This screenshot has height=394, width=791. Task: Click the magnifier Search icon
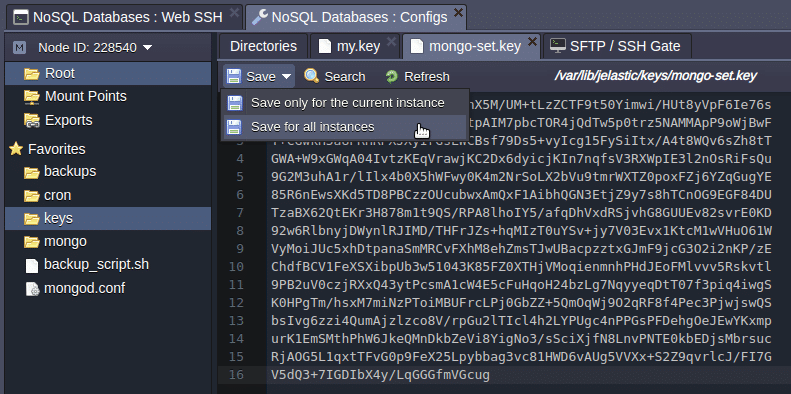coord(312,77)
